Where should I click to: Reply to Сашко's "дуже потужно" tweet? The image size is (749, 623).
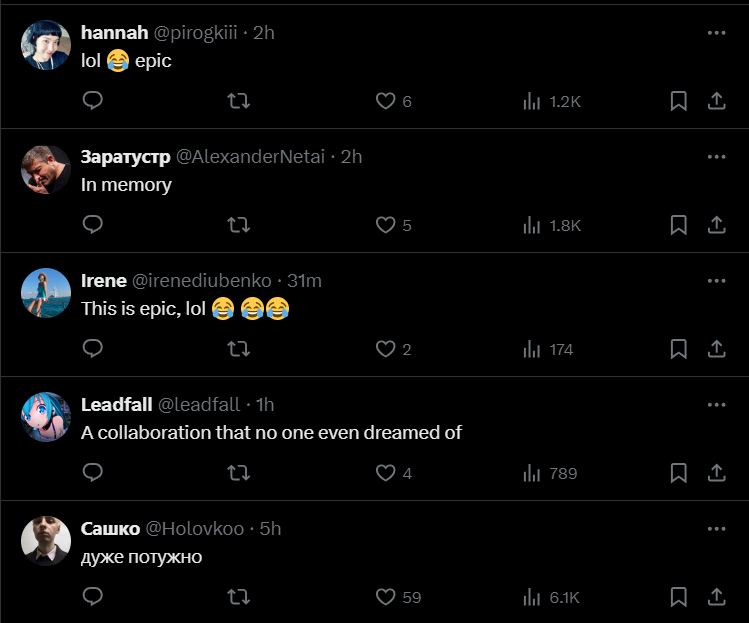point(92,597)
